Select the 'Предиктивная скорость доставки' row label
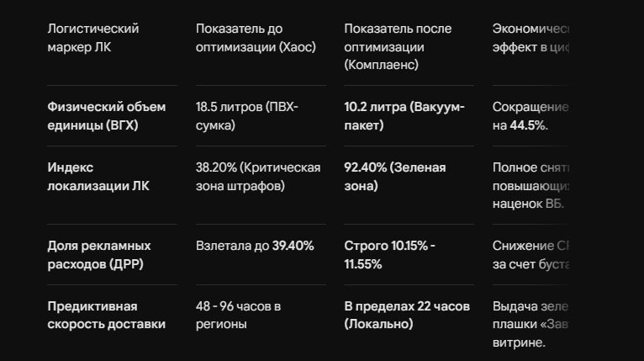The height and width of the screenshot is (361, 644). point(107,316)
